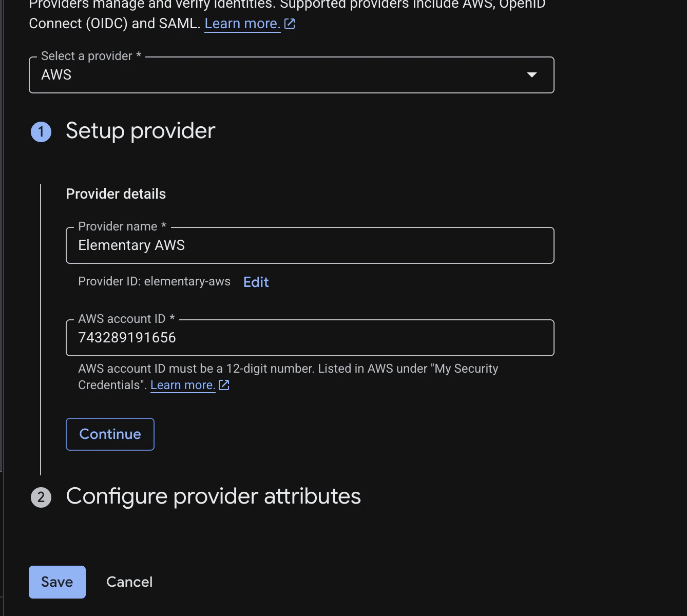Cancel provider creation
687x616 pixels.
pyautogui.click(x=129, y=582)
